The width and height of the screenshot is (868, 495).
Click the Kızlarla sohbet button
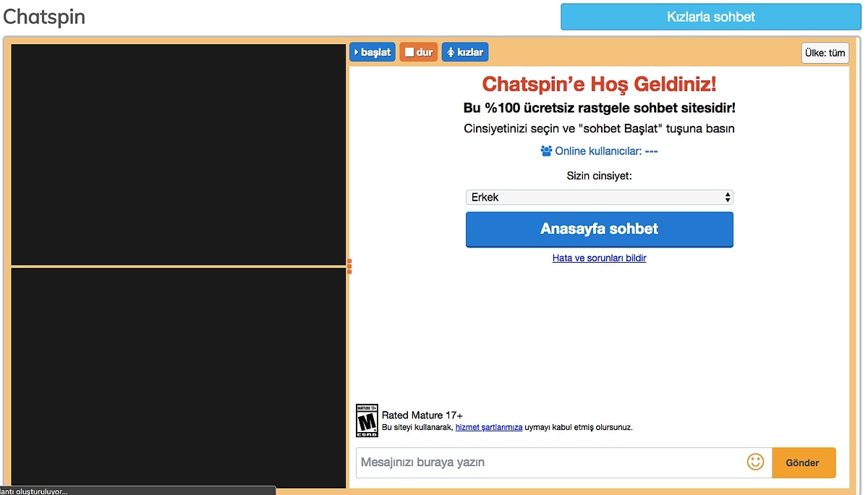pos(710,17)
